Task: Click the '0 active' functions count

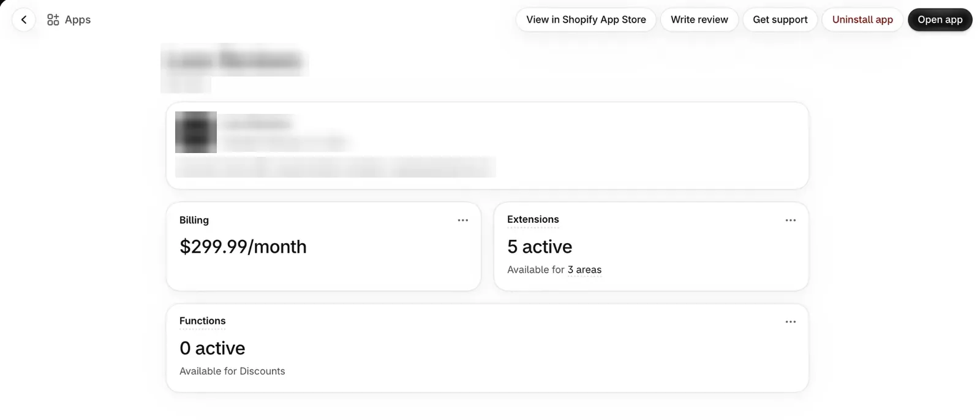Action: click(212, 348)
